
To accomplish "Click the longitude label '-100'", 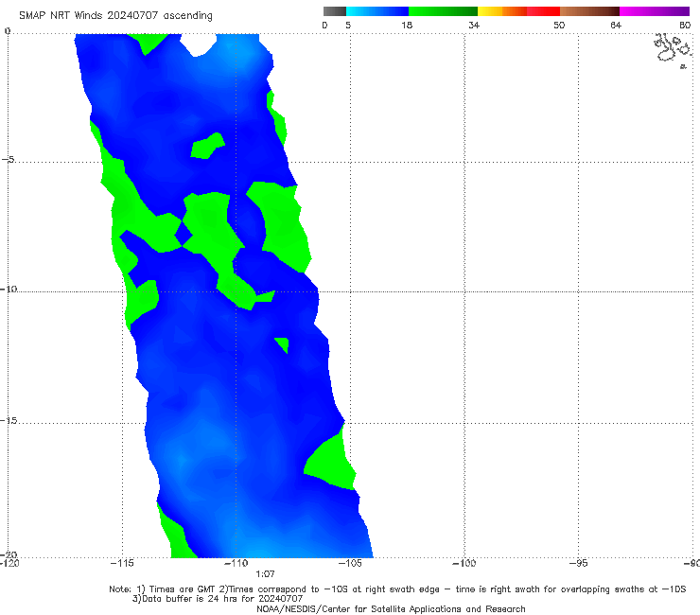I will [464, 563].
